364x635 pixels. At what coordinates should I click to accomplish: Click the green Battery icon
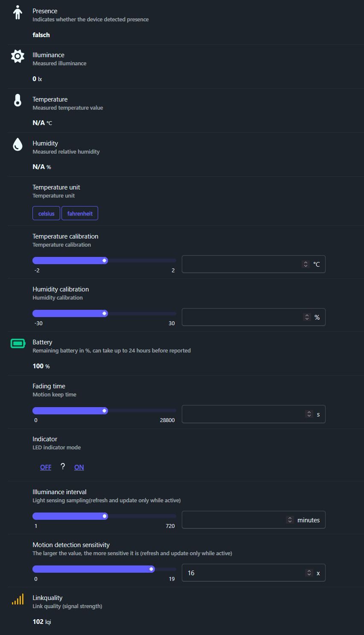pos(18,343)
